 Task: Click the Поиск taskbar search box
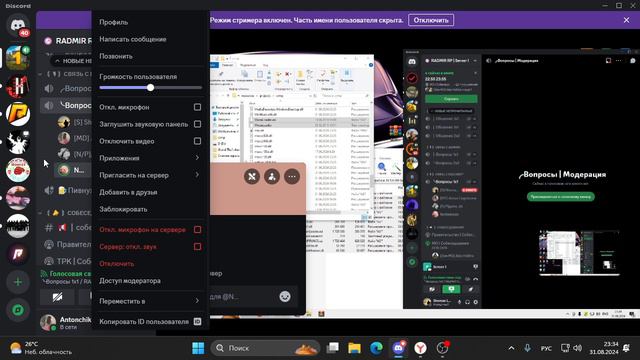tap(265, 348)
